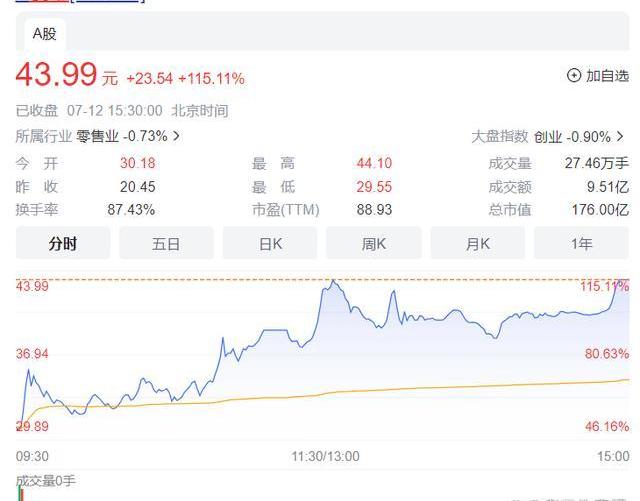The image size is (640, 501).
Task: Expand 零售业 industry chevron
Action: pos(177,136)
